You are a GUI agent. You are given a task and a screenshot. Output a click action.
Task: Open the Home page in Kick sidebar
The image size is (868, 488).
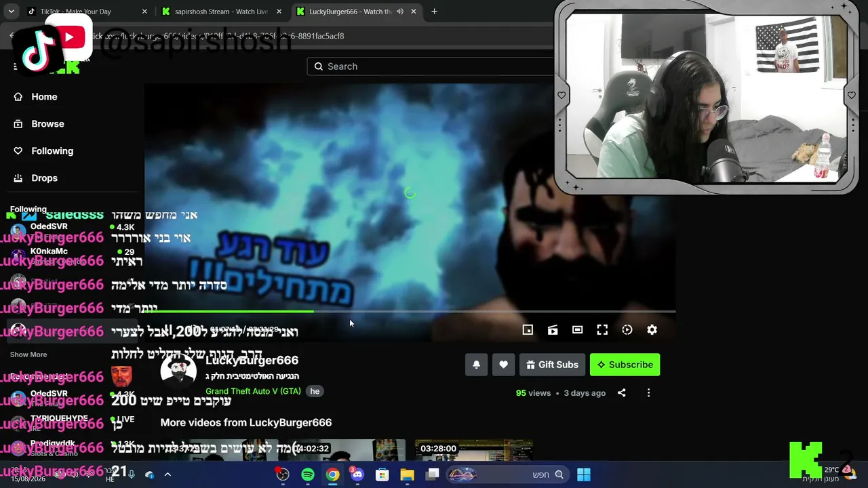pyautogui.click(x=37, y=97)
